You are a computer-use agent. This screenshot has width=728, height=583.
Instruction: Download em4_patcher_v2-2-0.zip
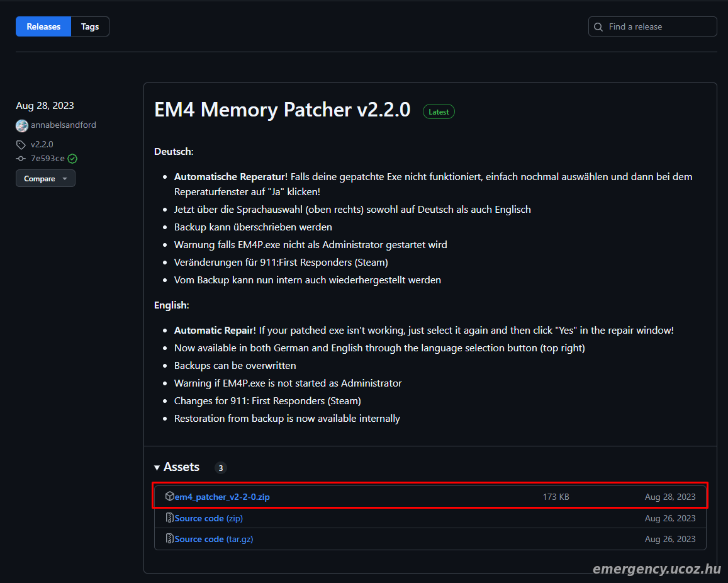[222, 497]
